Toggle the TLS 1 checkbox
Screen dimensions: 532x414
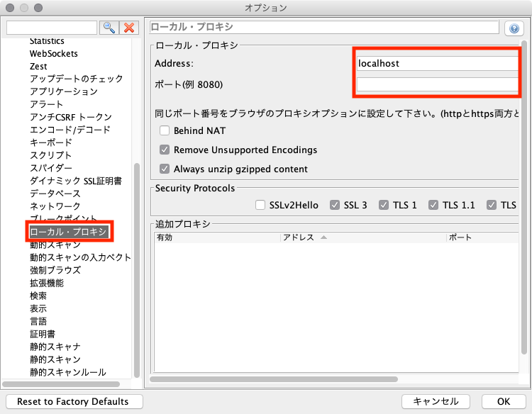click(384, 205)
